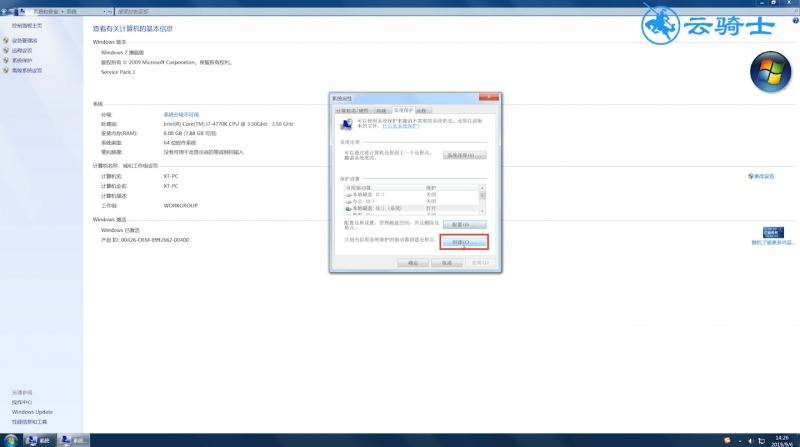Close the System Properties dialog

(489, 97)
